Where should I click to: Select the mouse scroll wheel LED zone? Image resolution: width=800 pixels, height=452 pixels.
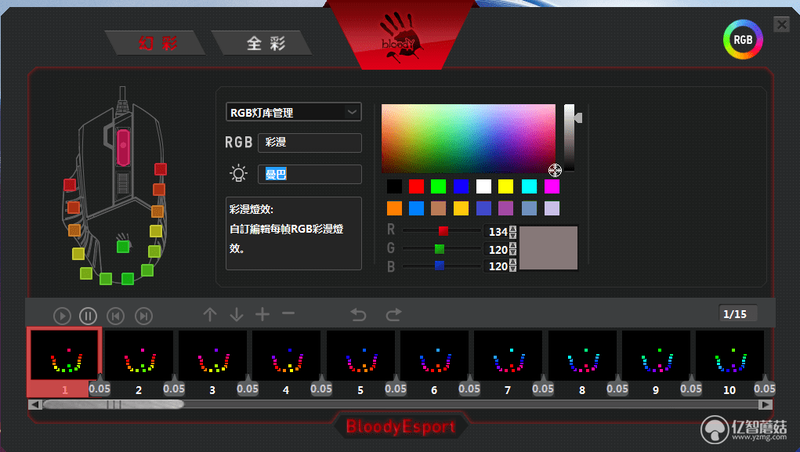123,147
